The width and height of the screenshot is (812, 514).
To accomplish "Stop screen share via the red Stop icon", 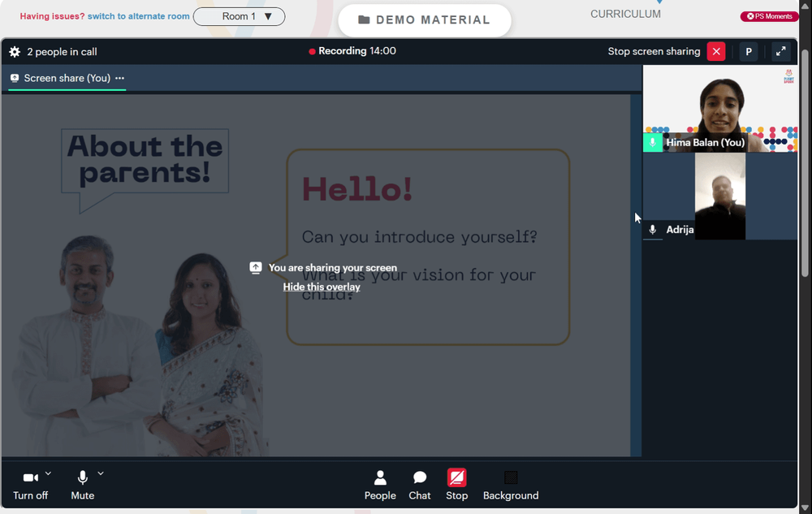I will point(456,477).
